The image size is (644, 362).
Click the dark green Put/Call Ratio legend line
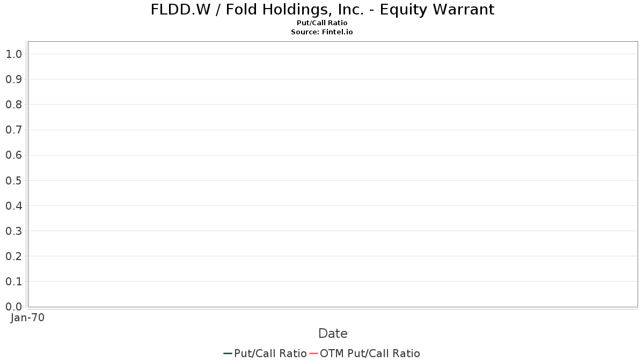tap(228, 353)
